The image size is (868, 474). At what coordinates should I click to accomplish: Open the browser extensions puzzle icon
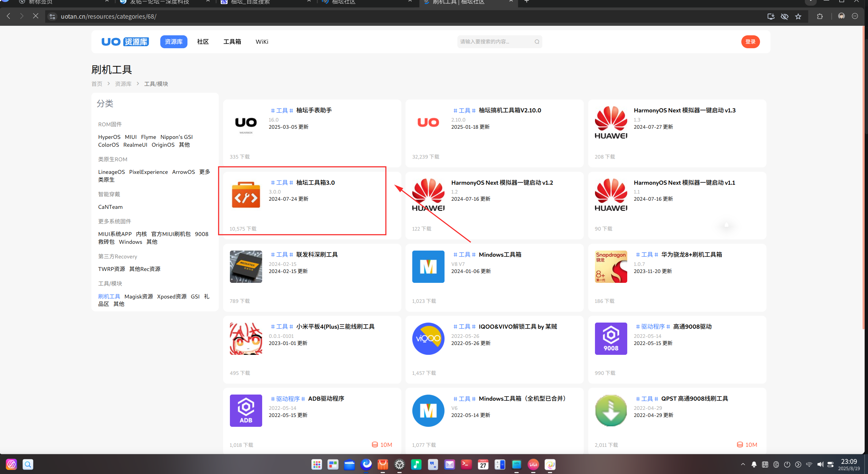point(820,16)
